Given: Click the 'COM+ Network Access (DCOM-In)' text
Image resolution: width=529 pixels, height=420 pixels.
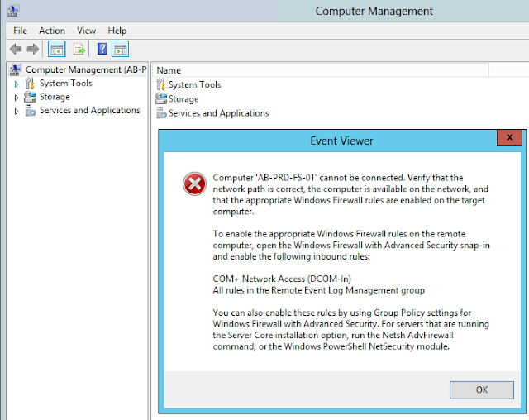Looking at the screenshot, I should pos(282,279).
